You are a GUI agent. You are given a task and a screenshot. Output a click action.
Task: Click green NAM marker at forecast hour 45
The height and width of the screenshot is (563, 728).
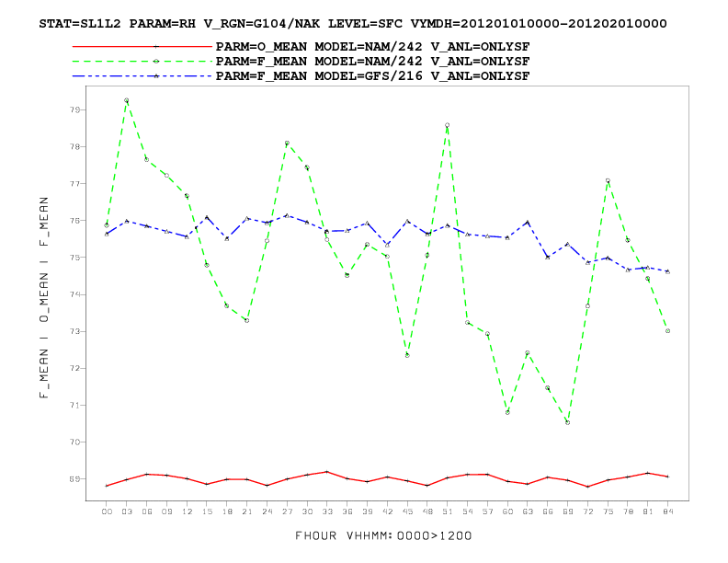tap(407, 355)
